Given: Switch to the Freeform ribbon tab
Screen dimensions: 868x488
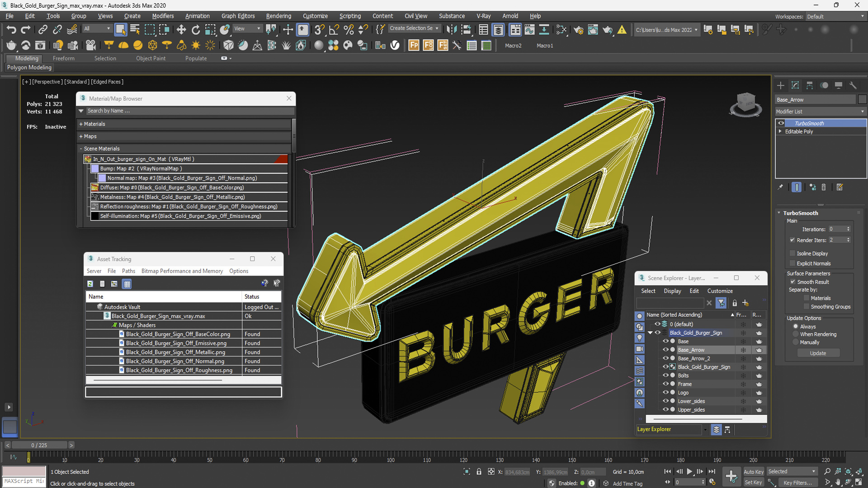Looking at the screenshot, I should 63,58.
